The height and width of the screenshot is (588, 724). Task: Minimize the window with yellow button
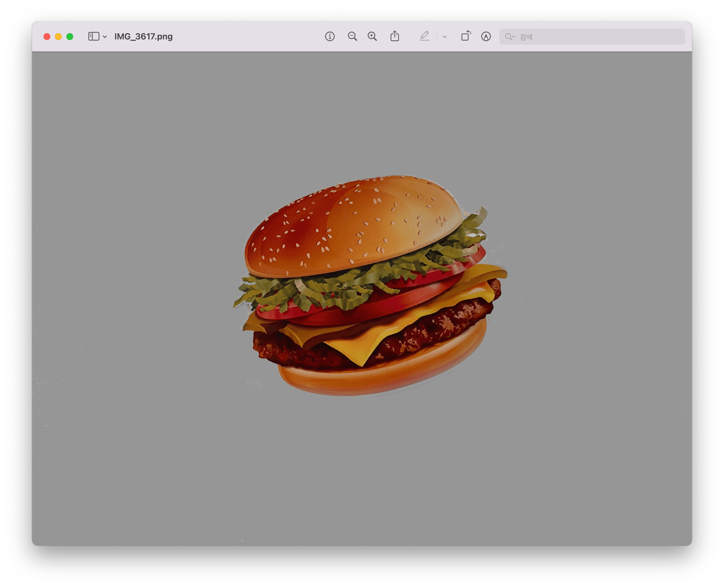point(58,37)
